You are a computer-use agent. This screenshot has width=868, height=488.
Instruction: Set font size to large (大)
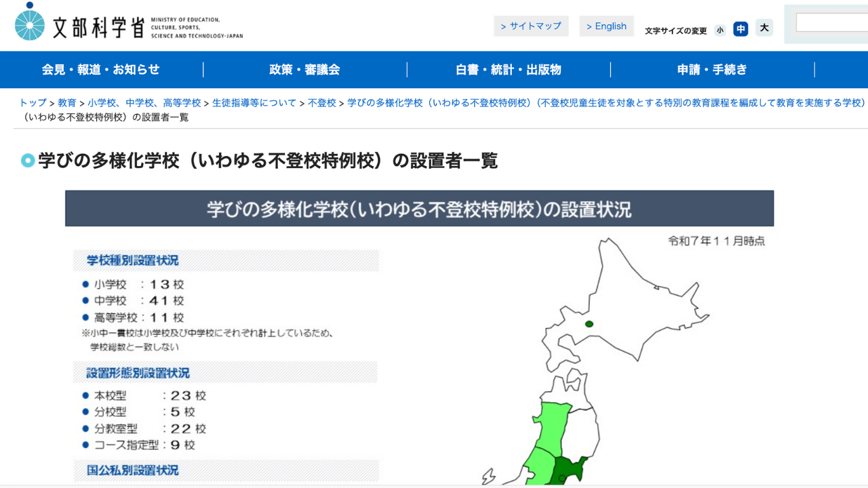click(x=764, y=28)
